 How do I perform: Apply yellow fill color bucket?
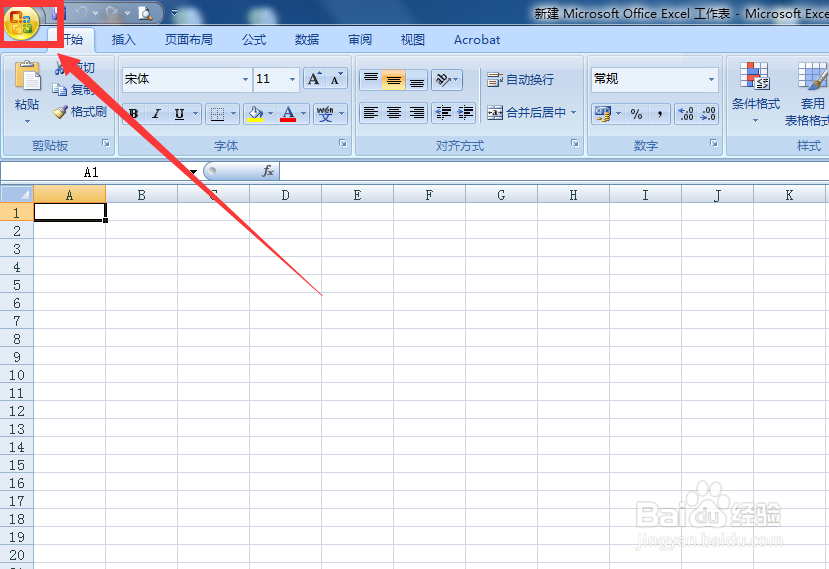255,114
